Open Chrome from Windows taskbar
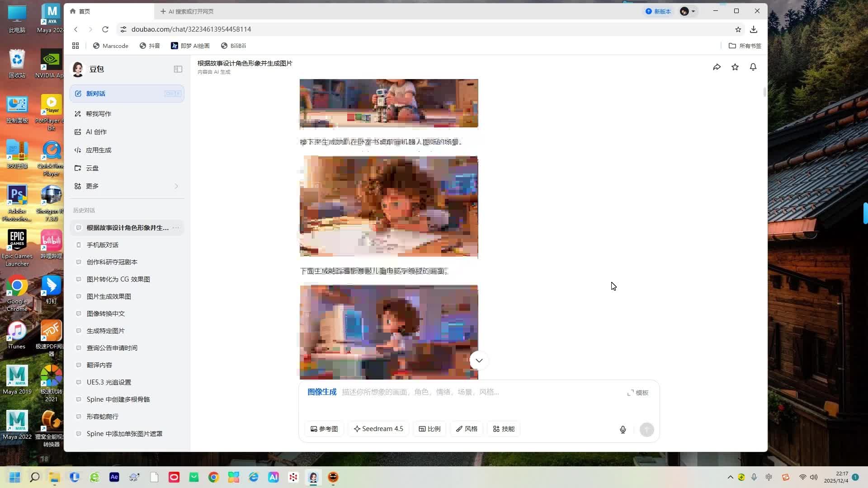This screenshot has width=868, height=488. 213,477
